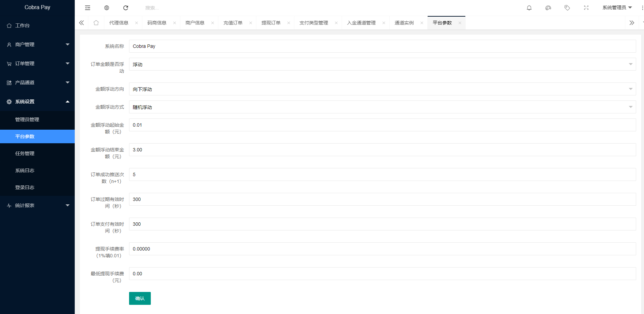Collapse the sidebar with menu icon
This screenshot has height=314, width=644.
click(x=87, y=7)
